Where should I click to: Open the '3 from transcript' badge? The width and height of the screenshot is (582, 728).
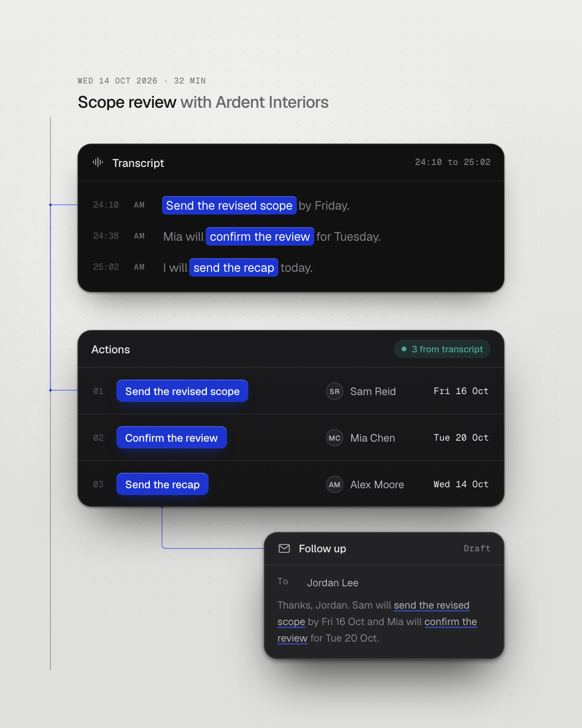(442, 349)
